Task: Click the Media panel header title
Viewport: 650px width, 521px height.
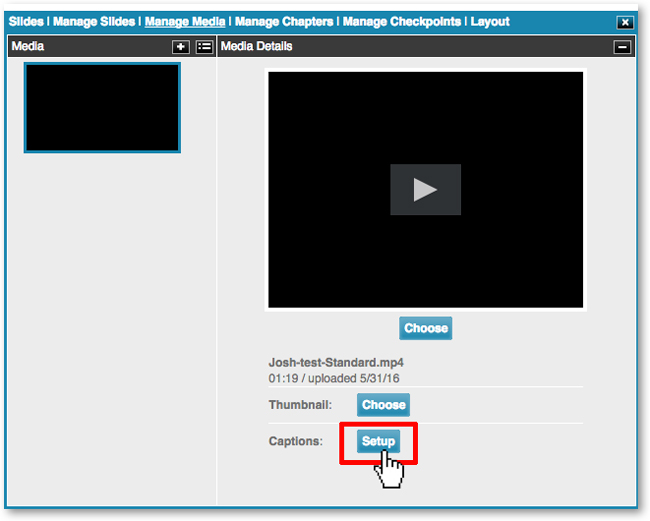Action: click(28, 46)
